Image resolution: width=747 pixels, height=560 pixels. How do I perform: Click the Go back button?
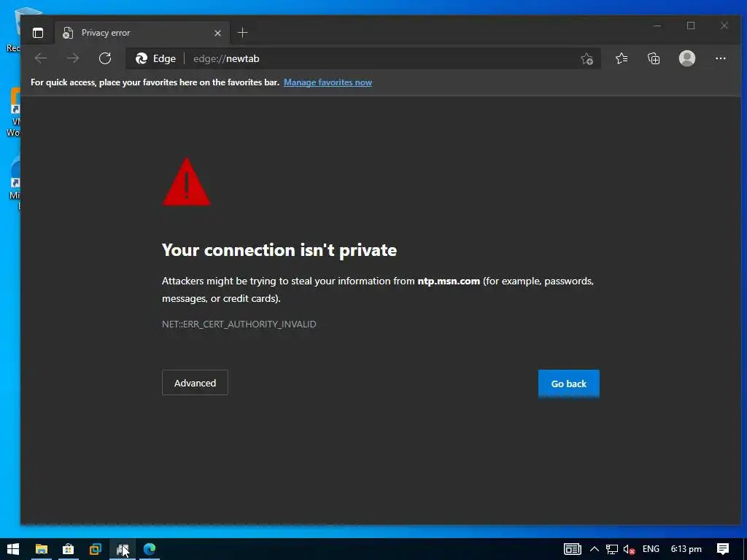click(569, 384)
